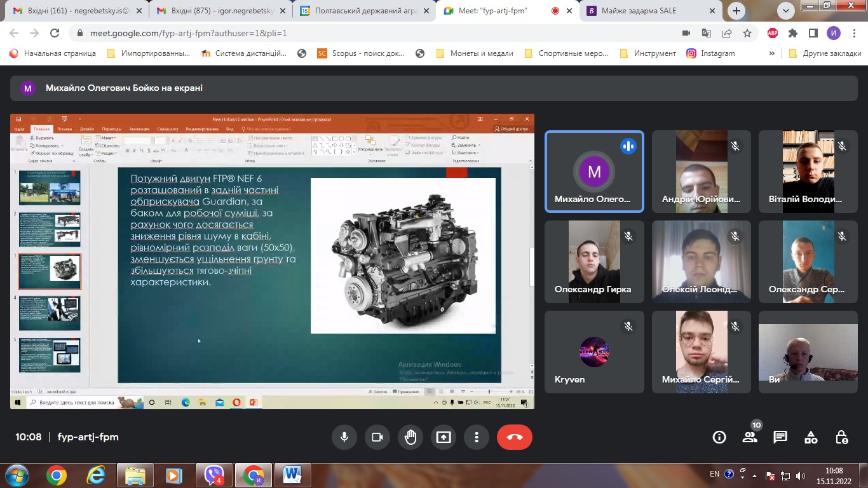Expand the 'Спортивные меро...' bookmarks folder

[566, 53]
